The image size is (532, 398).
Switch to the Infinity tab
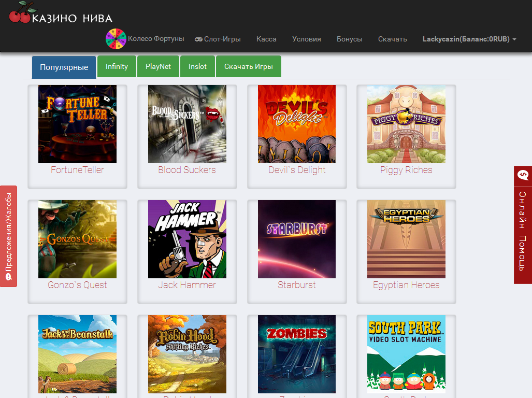coord(117,67)
